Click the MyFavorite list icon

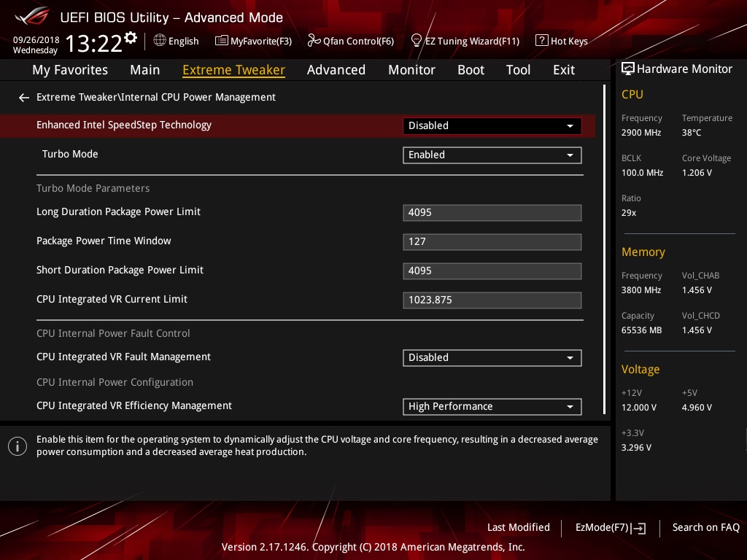pos(222,41)
